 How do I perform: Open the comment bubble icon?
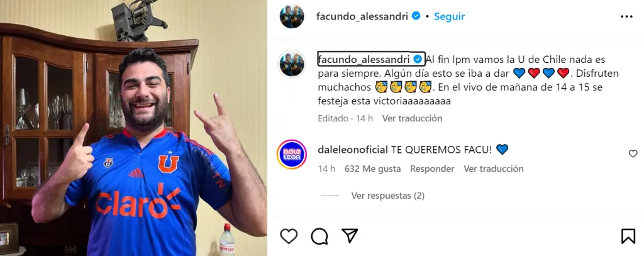[x=319, y=237]
